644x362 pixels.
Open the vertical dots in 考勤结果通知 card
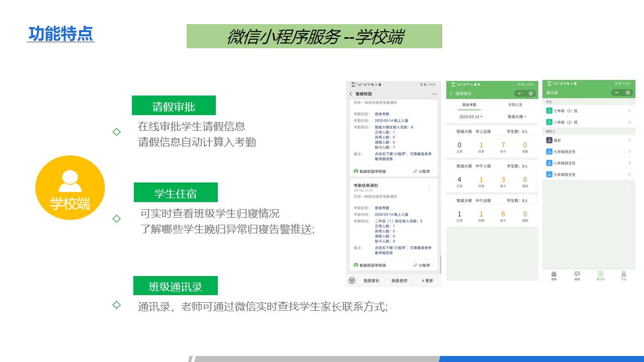tap(429, 187)
